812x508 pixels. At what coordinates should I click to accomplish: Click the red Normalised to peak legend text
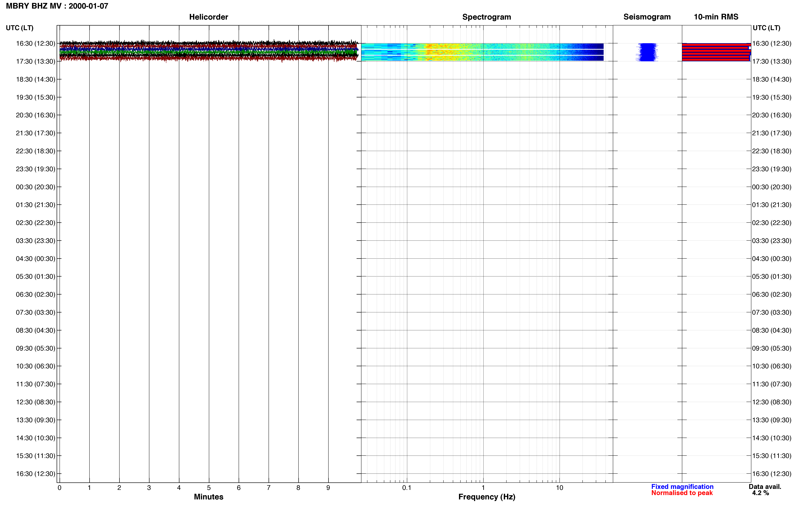682,493
